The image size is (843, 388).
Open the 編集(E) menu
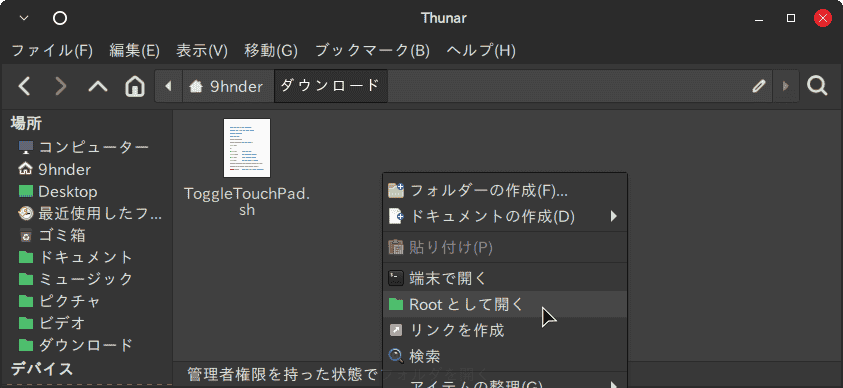point(134,51)
